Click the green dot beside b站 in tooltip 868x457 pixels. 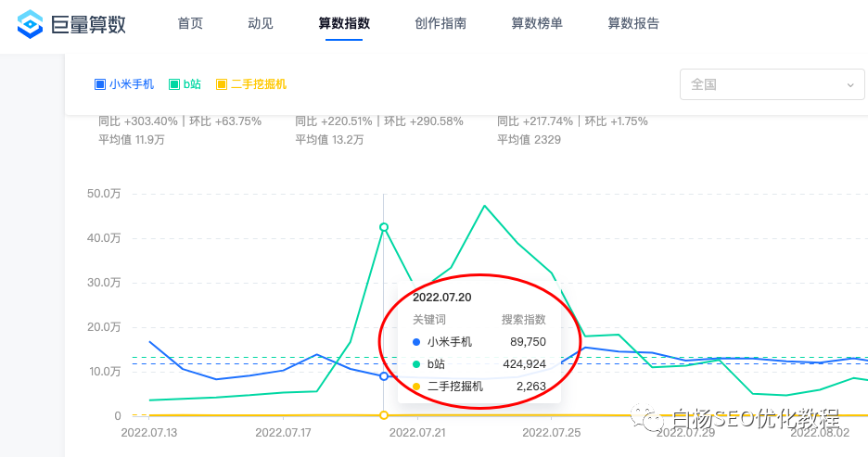[416, 364]
